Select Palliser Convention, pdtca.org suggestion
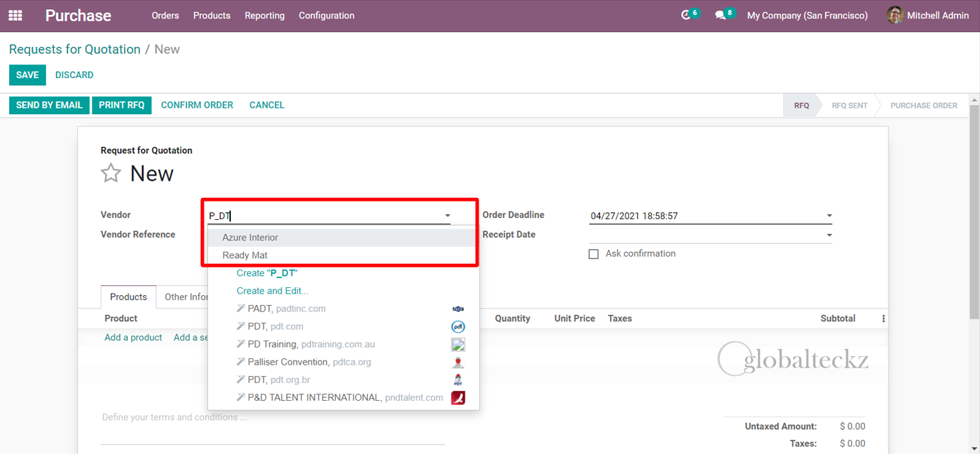980x454 pixels. (344, 362)
